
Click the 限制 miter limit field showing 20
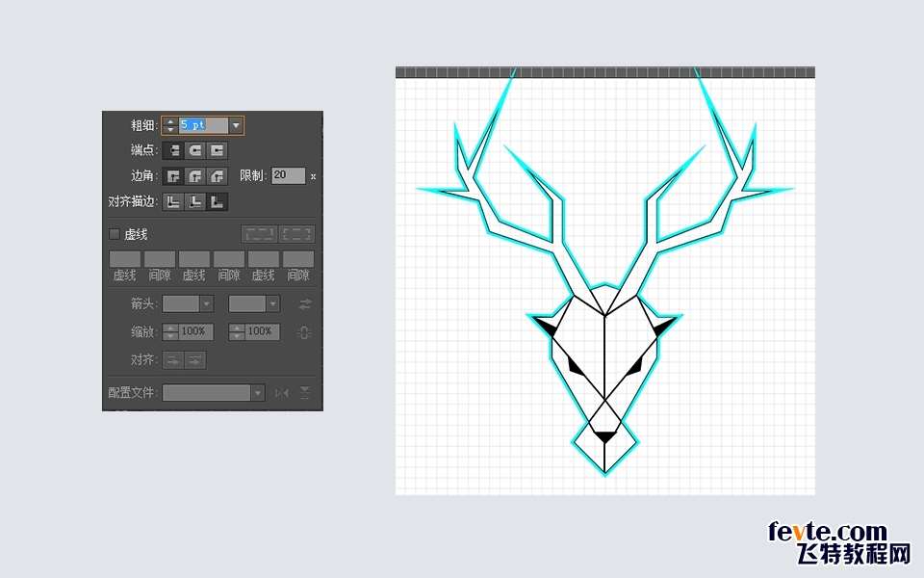pyautogui.click(x=288, y=175)
